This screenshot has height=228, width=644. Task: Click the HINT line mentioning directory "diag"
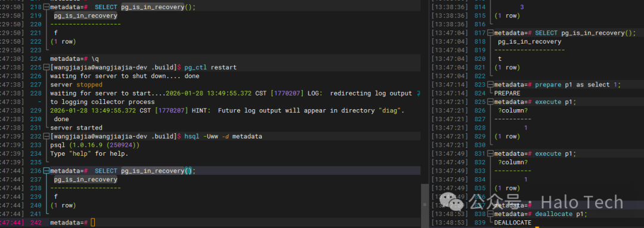[227, 110]
